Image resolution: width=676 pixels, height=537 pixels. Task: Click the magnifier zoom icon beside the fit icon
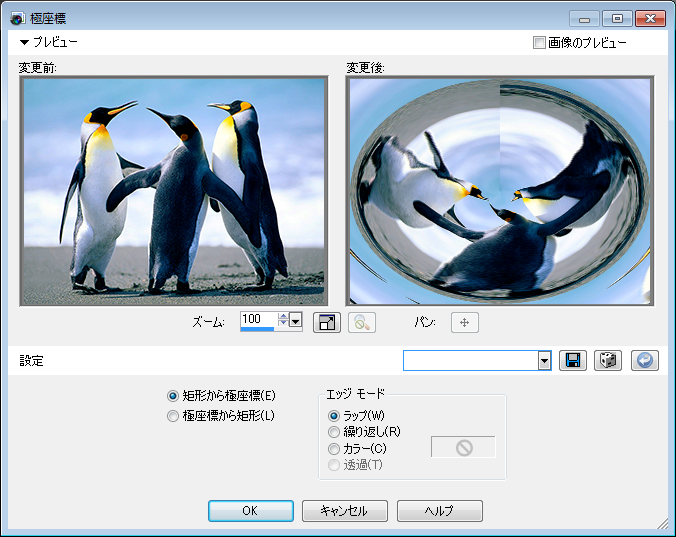click(x=362, y=322)
